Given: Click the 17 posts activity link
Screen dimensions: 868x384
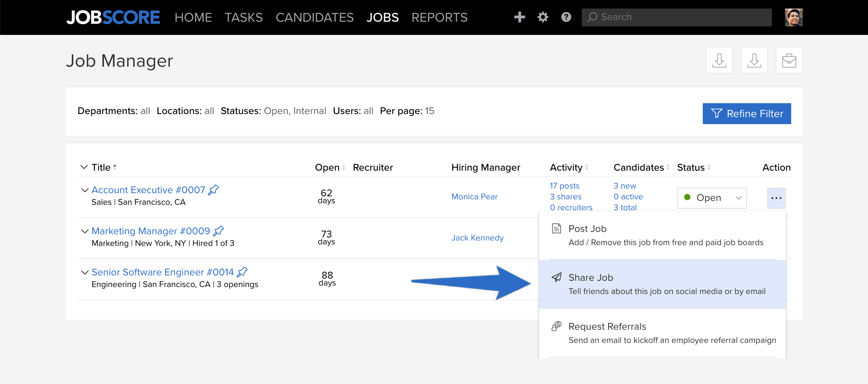Looking at the screenshot, I should click(564, 186).
